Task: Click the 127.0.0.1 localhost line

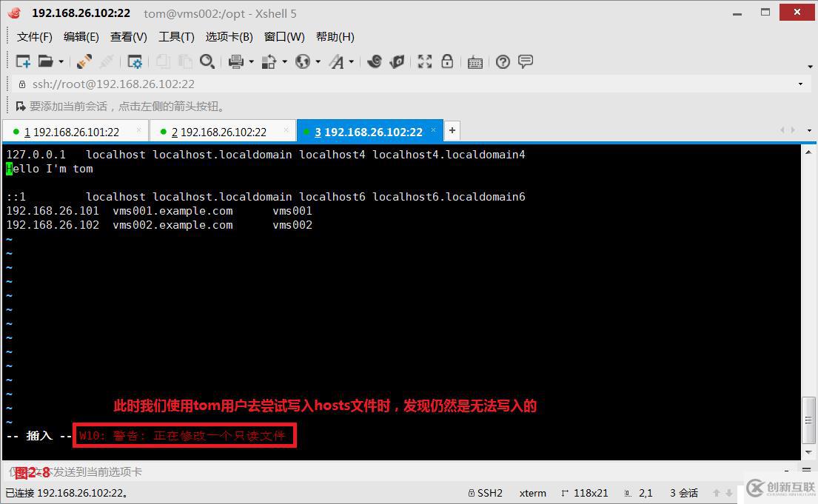Action: (266, 155)
